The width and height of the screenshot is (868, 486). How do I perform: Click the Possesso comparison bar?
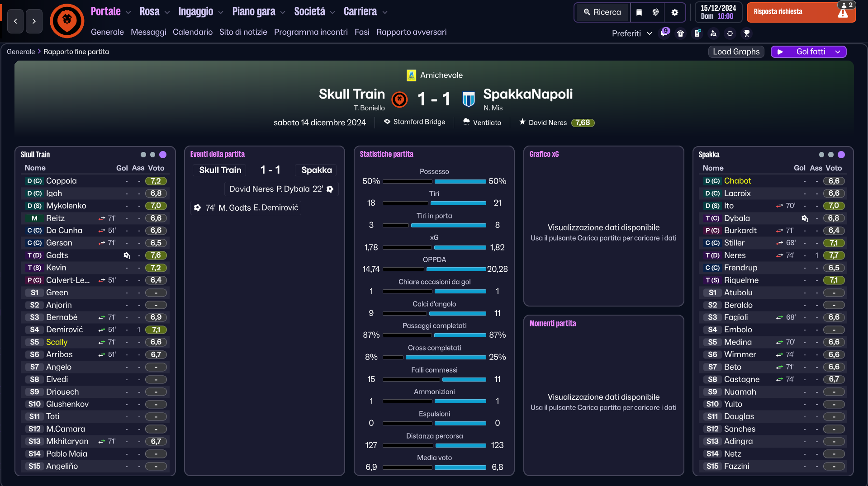pyautogui.click(x=434, y=181)
